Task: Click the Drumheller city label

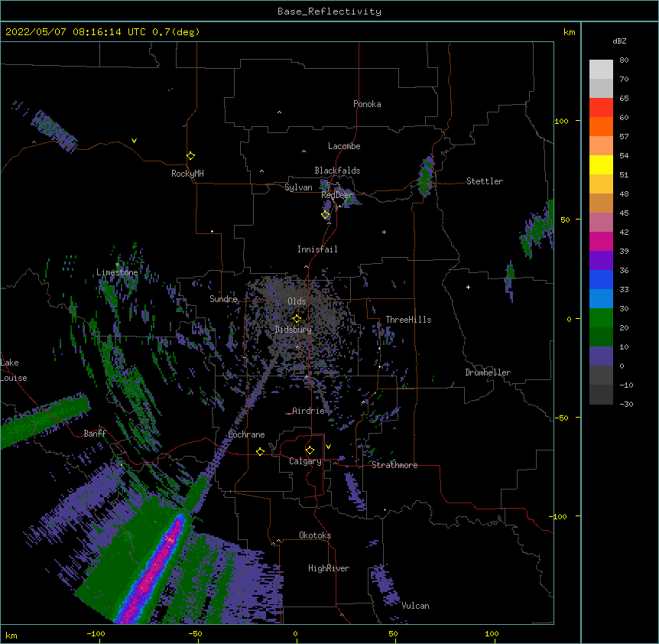Action: click(488, 372)
